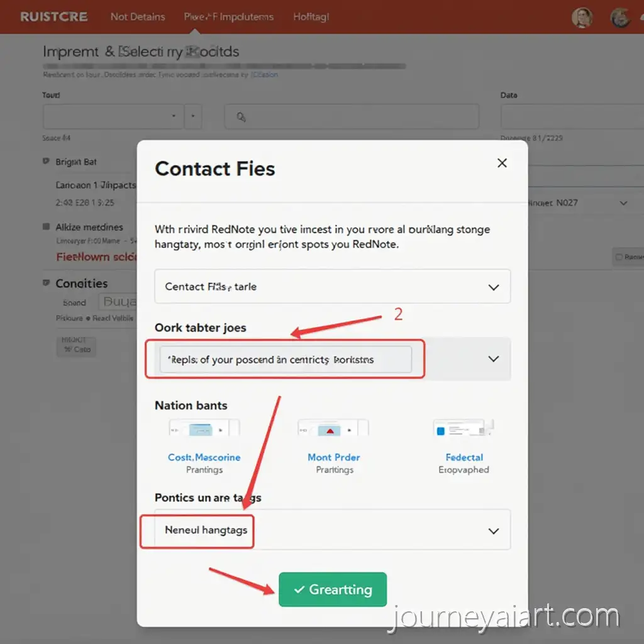Screen dimensions: 644x644
Task: Pick the Fedectal thumbnail icon
Action: click(463, 429)
